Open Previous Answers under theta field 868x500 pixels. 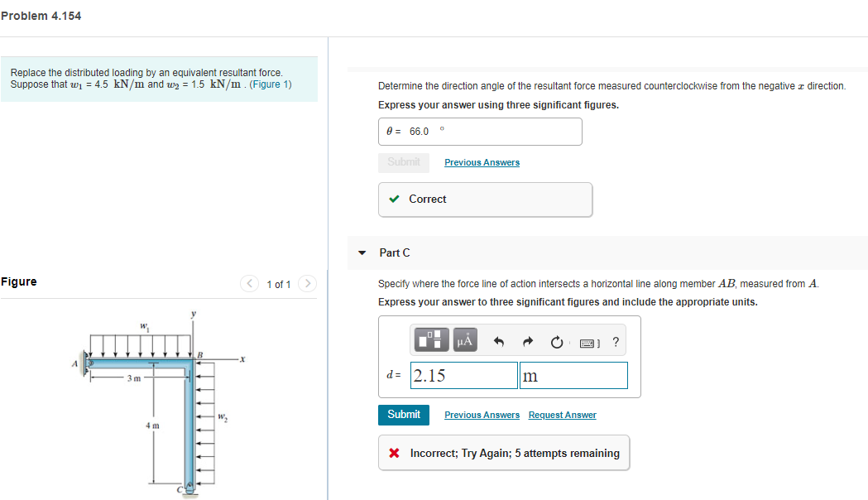pyautogui.click(x=482, y=161)
